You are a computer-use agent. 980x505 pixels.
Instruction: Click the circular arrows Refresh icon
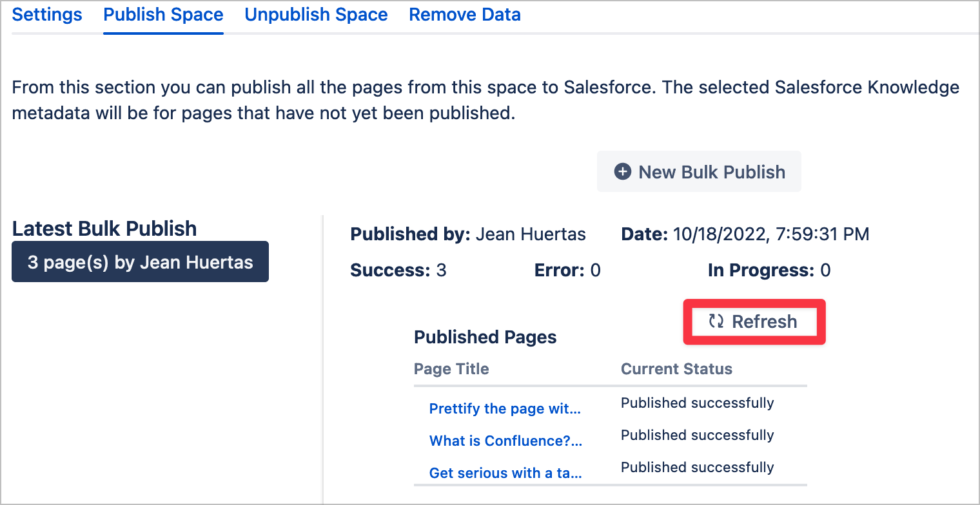point(716,321)
